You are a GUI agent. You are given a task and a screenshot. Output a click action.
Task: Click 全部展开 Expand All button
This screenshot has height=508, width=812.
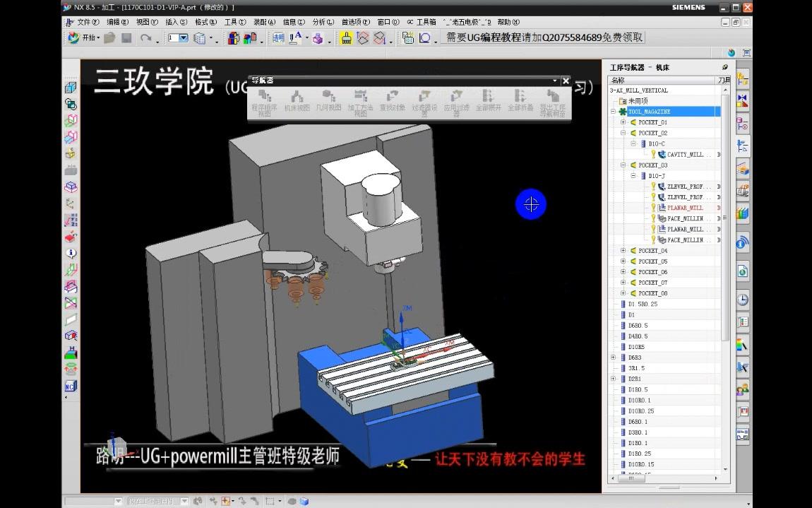click(x=489, y=101)
